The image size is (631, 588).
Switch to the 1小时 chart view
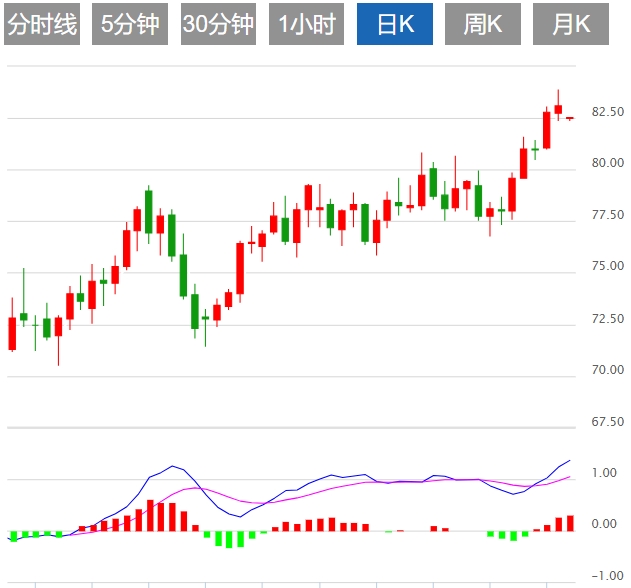tap(307, 25)
